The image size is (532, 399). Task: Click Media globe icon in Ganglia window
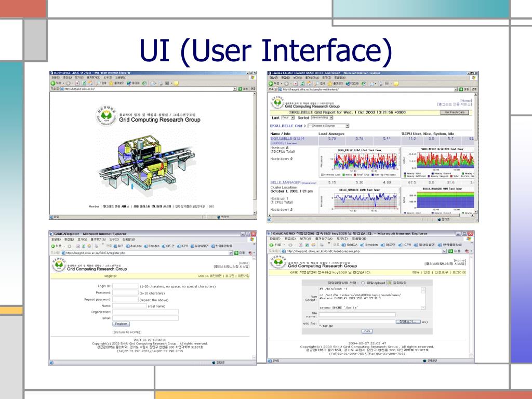(x=349, y=84)
